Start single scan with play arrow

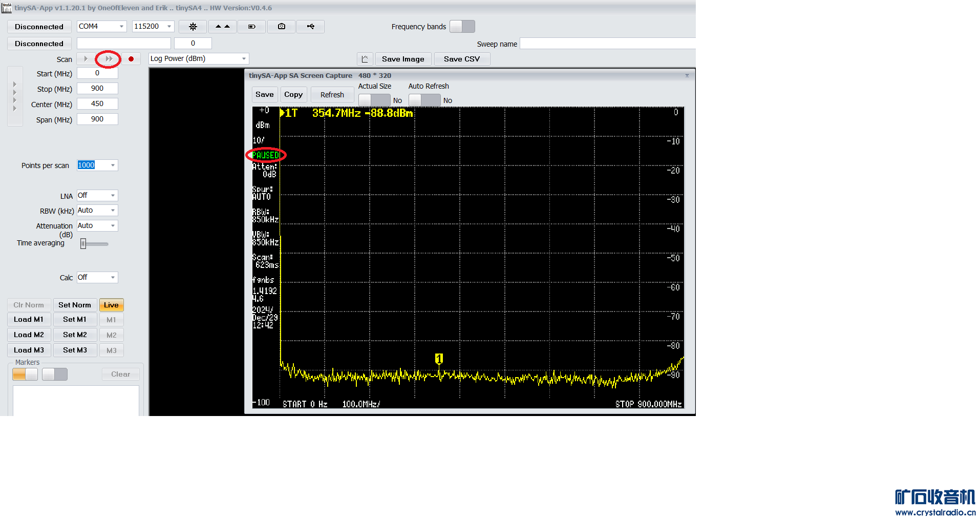pos(86,59)
